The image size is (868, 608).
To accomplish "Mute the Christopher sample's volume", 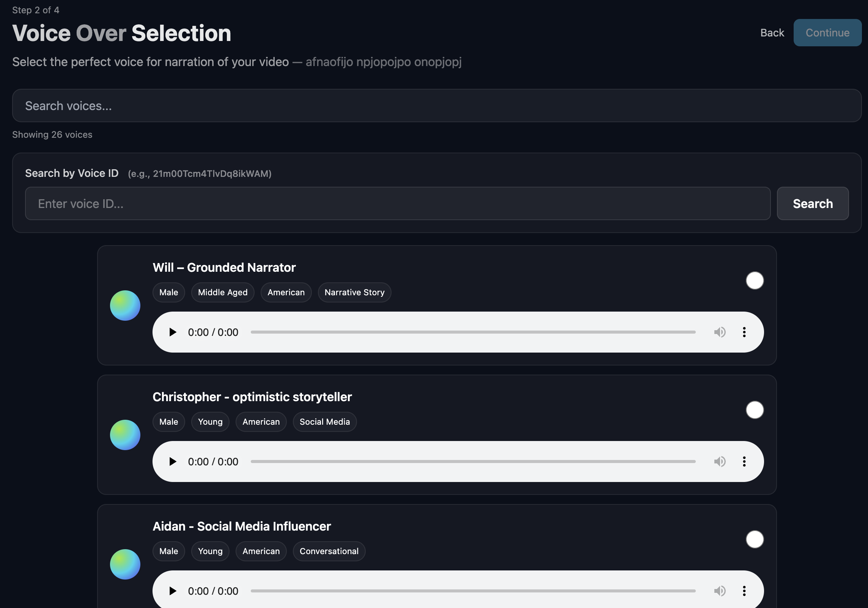I will [720, 462].
